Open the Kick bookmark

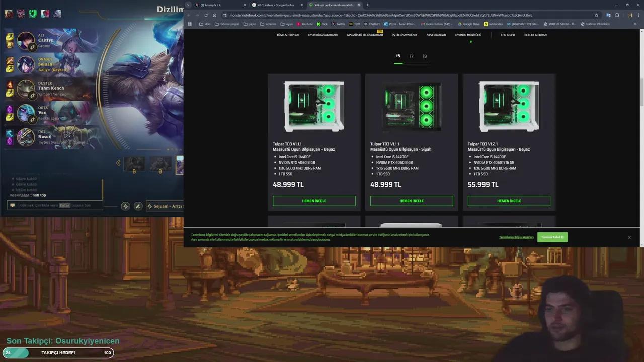pyautogui.click(x=323, y=24)
